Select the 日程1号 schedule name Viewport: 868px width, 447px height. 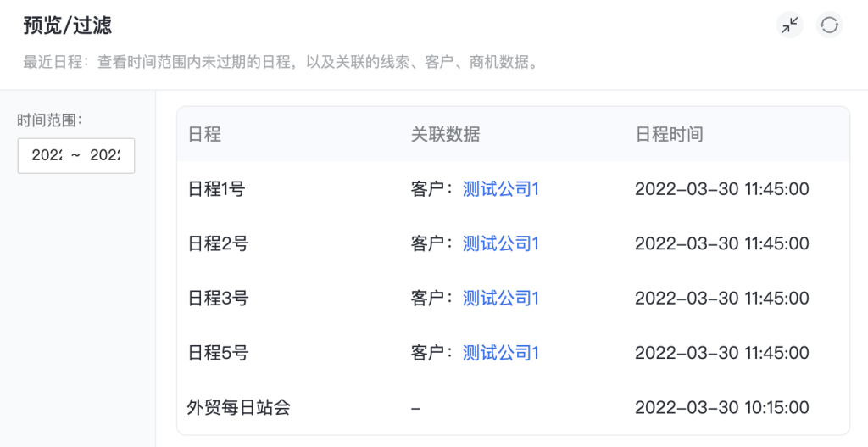(x=218, y=189)
